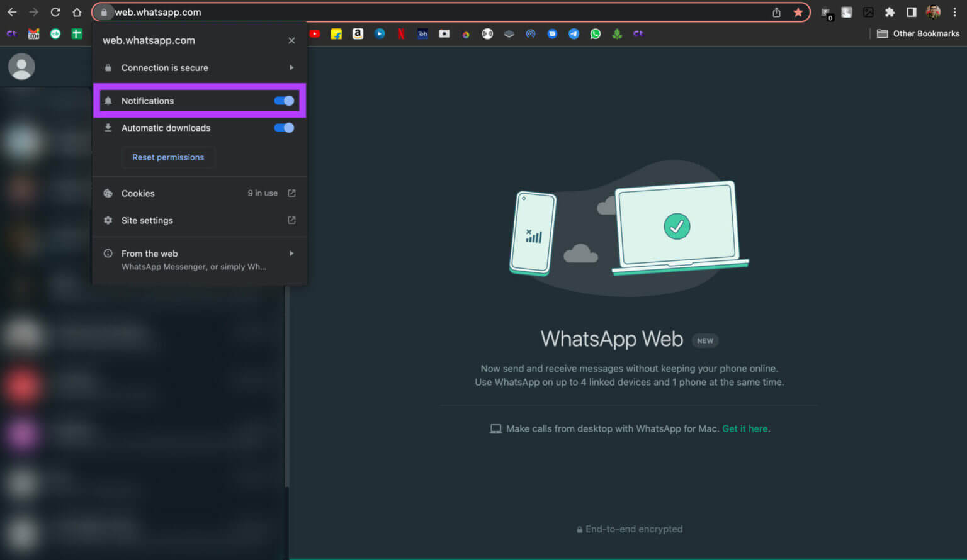Image resolution: width=967 pixels, height=560 pixels.
Task: Click the "Connection is secure" text
Action: point(164,67)
